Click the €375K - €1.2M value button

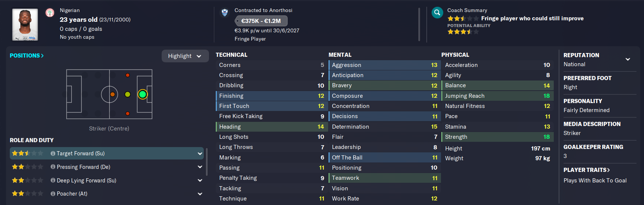point(261,21)
